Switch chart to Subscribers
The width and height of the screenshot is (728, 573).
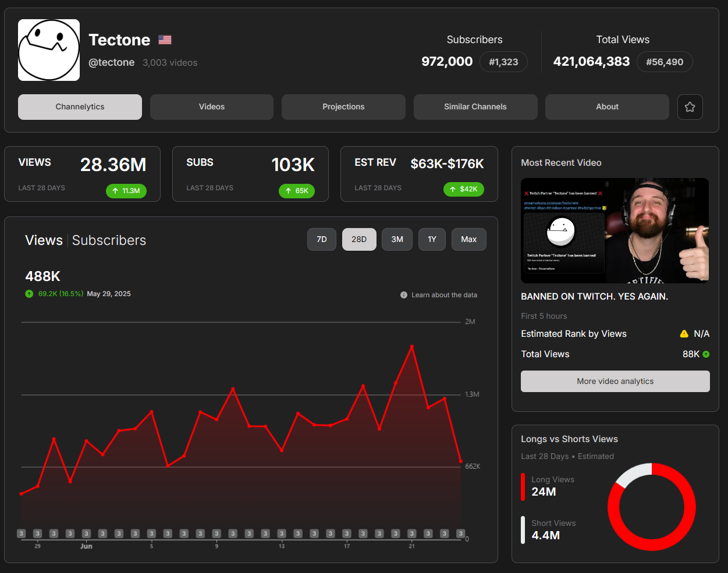(109, 240)
